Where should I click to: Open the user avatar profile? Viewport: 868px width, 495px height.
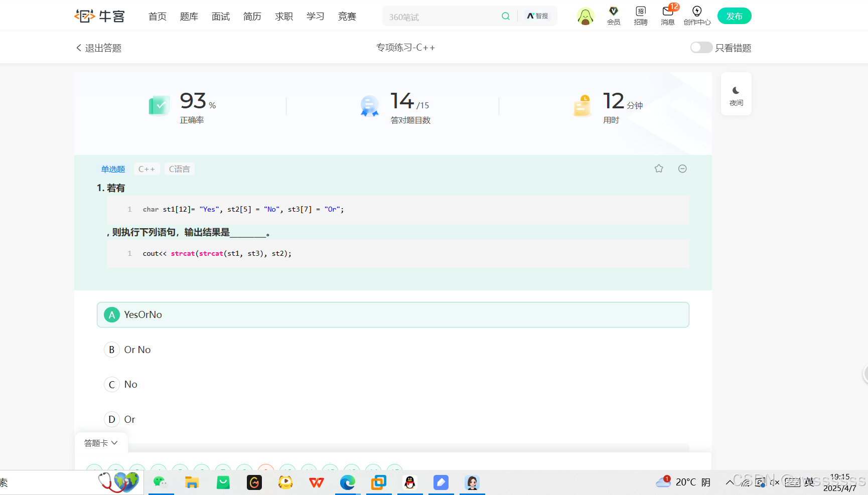point(585,17)
